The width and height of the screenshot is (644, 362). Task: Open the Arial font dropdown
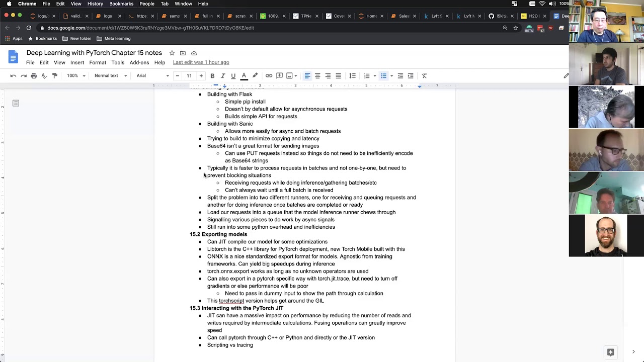153,76
